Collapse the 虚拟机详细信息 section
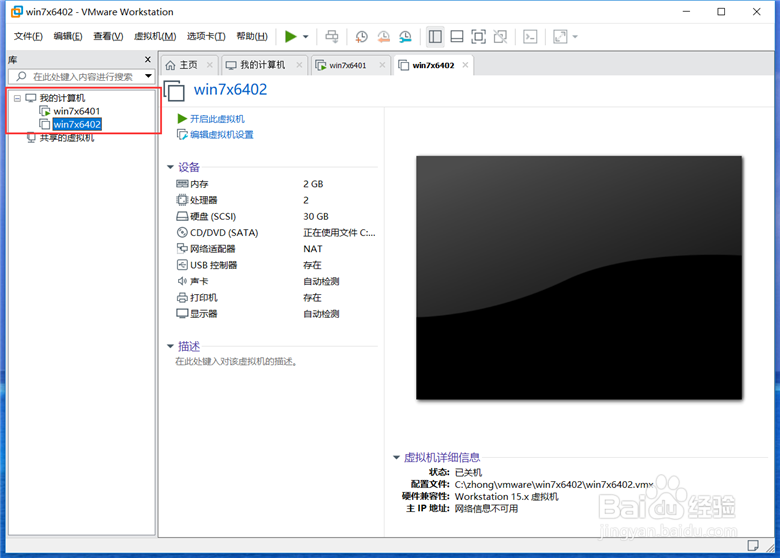The width and height of the screenshot is (780, 558). [396, 458]
